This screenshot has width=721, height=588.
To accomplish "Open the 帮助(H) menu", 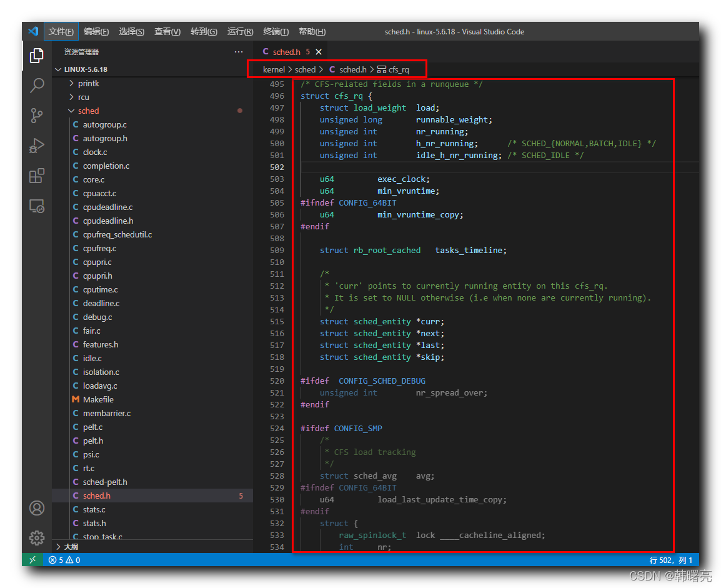I will pos(312,31).
